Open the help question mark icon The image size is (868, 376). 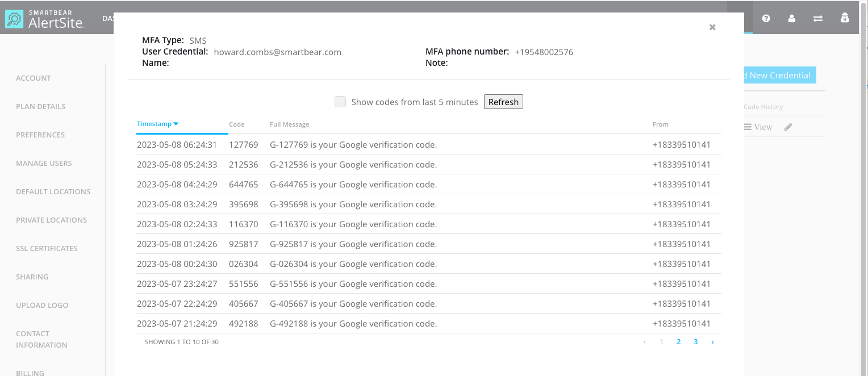point(766,19)
